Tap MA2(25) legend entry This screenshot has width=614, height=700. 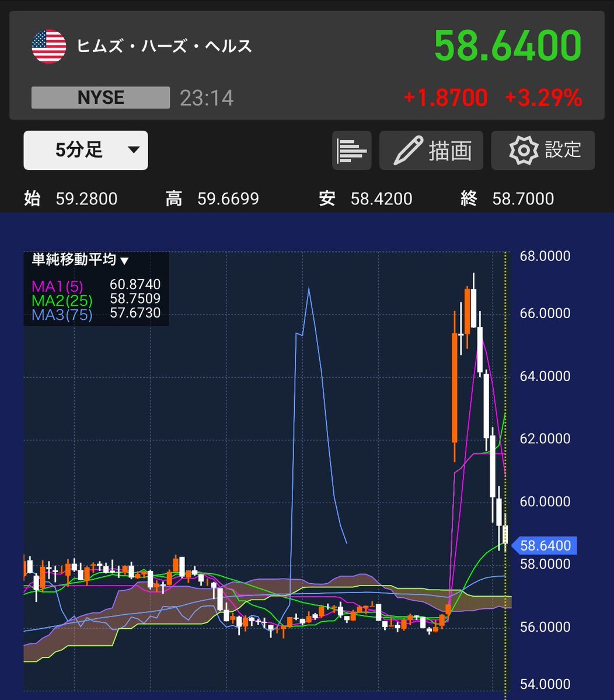point(62,301)
